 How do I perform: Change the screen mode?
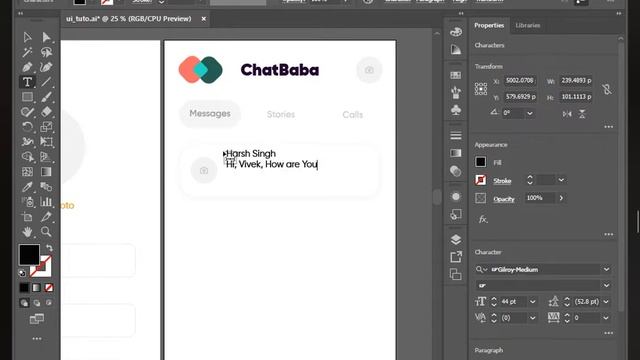pyautogui.click(x=37, y=319)
